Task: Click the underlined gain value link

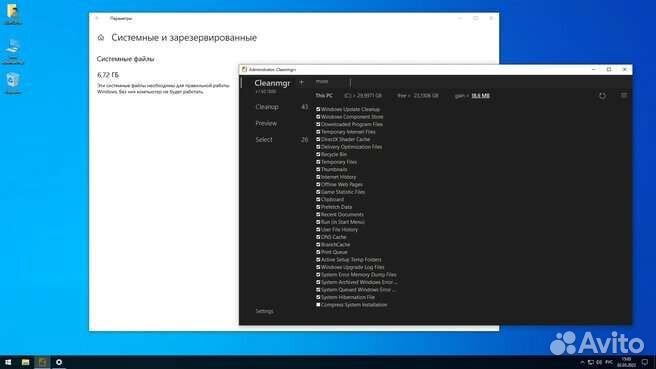Action: click(480, 96)
